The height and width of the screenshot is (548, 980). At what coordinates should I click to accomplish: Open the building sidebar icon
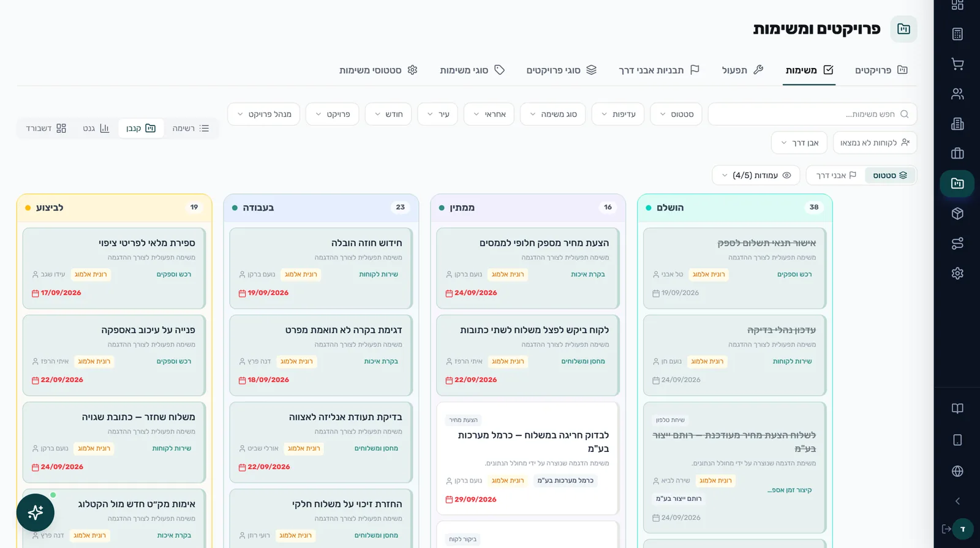(x=957, y=124)
